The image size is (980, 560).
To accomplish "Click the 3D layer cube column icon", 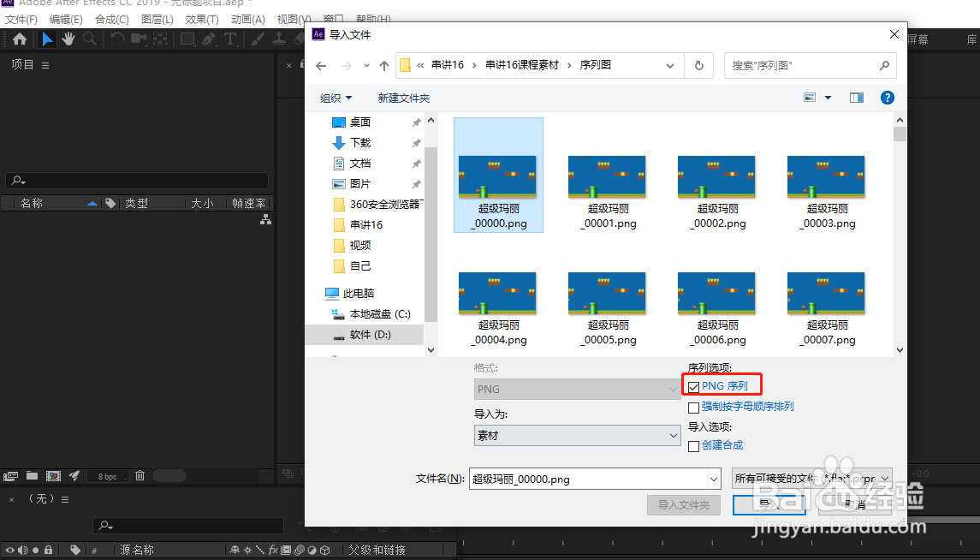I will (x=325, y=550).
